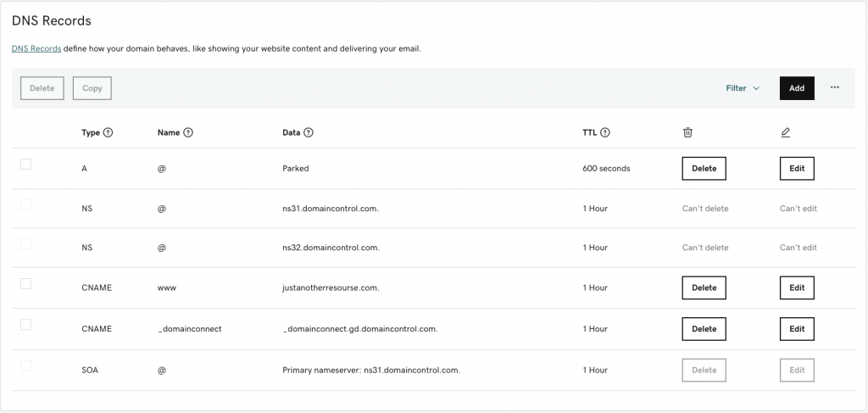Click the Copy button in toolbar
This screenshot has height=413, width=868.
pyautogui.click(x=92, y=88)
